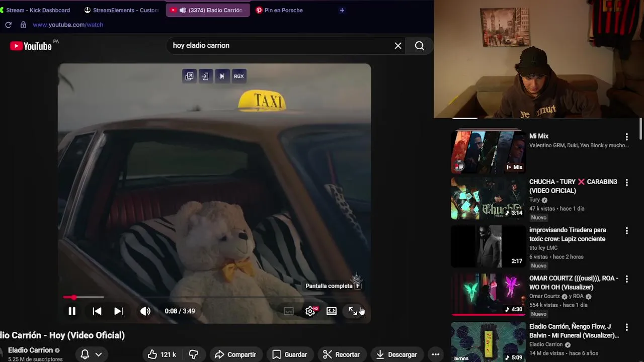Image resolution: width=644 pixels, height=362 pixels.
Task: Open Eladio Carrion channel name link
Action: (30, 350)
